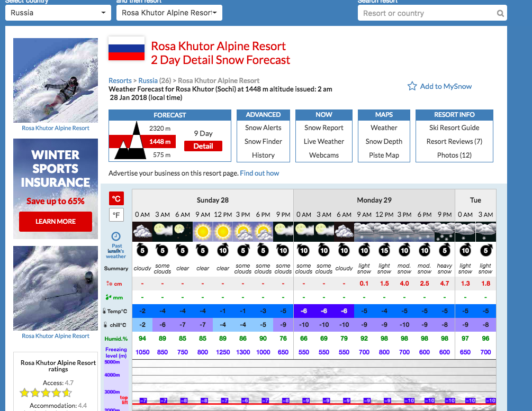Click Sunday 9 PM wind arrow icon
The height and width of the screenshot is (411, 532).
[x=283, y=250]
